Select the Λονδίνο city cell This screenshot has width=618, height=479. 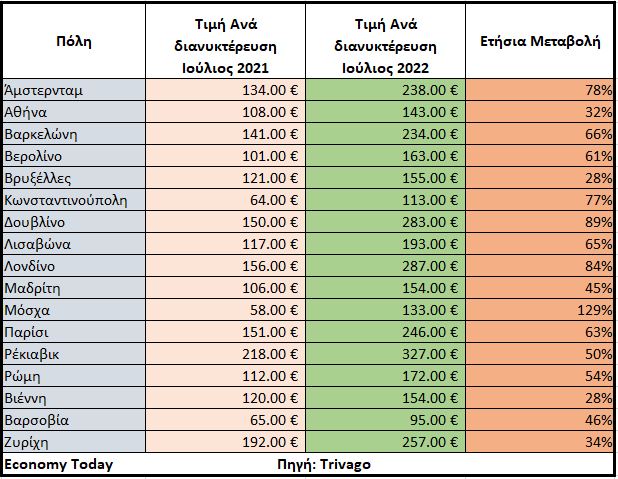(74, 266)
